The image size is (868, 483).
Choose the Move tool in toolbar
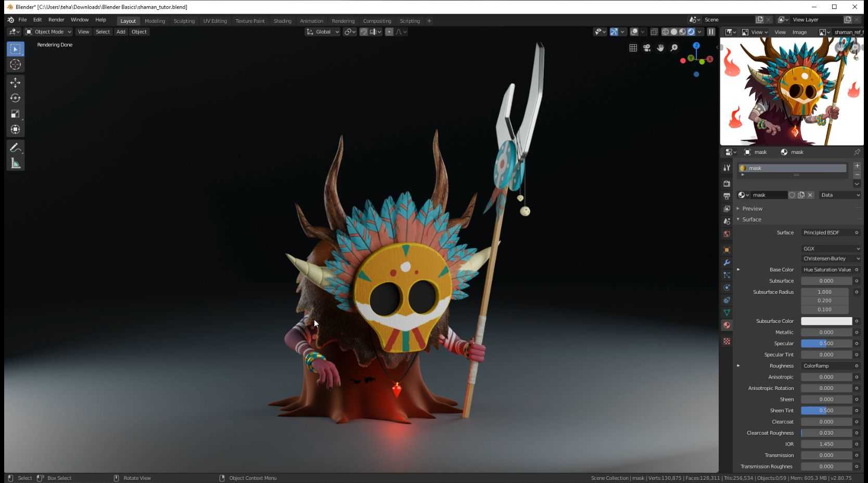click(x=15, y=82)
